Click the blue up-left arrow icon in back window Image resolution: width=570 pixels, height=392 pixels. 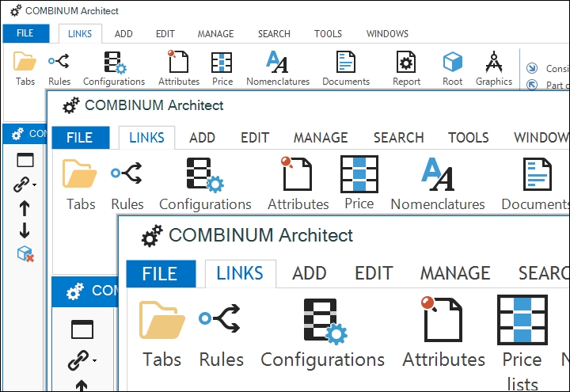(x=532, y=85)
